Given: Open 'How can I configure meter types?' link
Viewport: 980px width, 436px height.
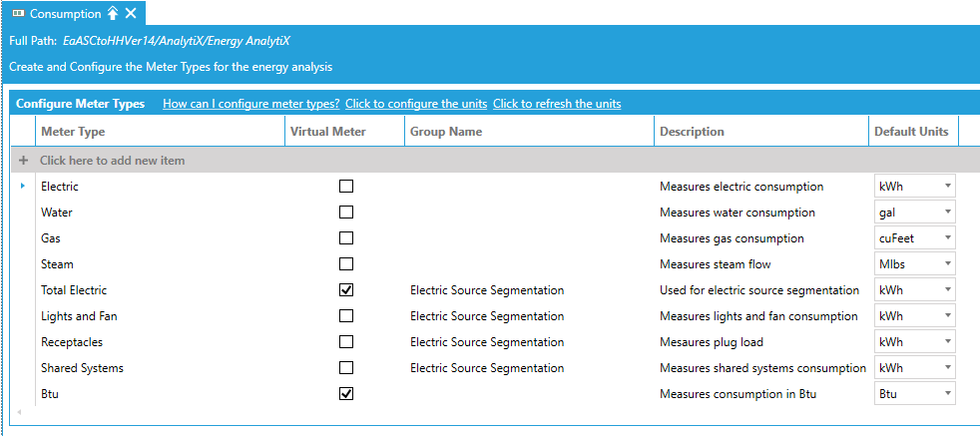Looking at the screenshot, I should pyautogui.click(x=250, y=104).
